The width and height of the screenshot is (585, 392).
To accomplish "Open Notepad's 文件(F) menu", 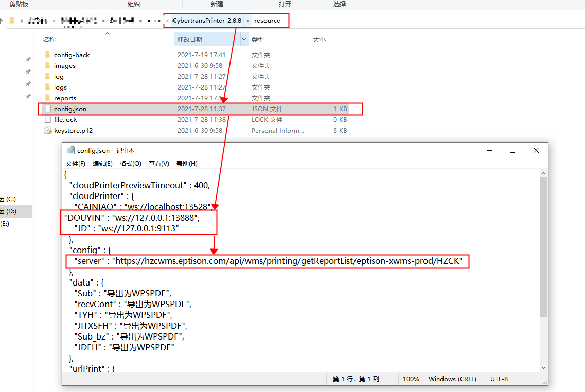I will [76, 164].
